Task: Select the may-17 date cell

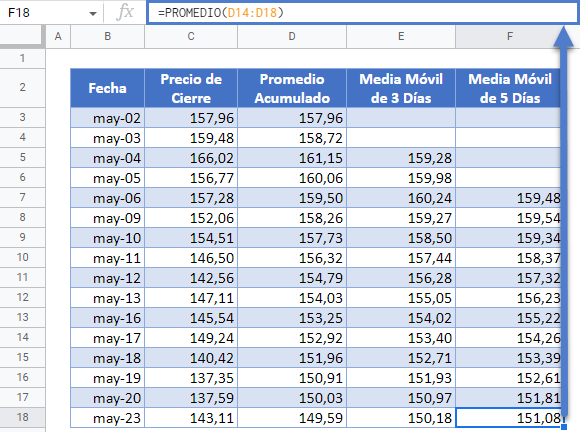Action: (107, 338)
